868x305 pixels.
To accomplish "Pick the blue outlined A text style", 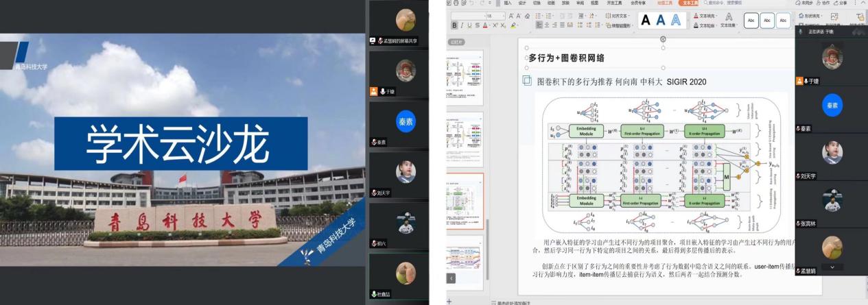I will coord(676,21).
